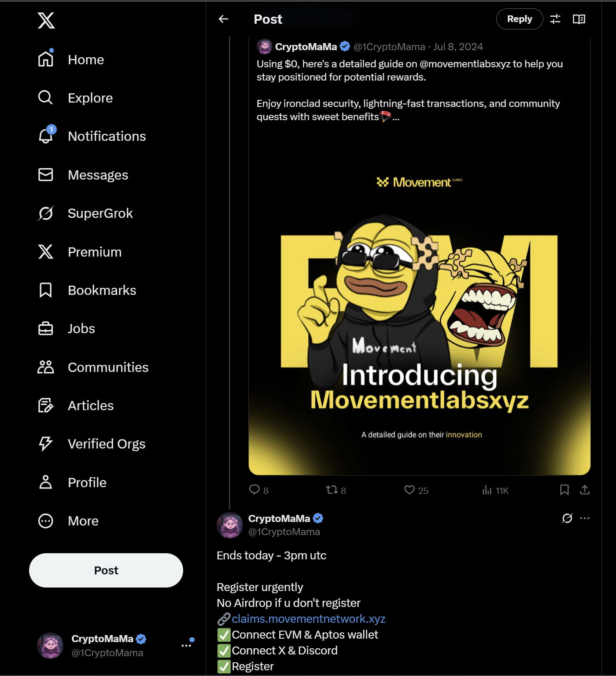This screenshot has height=676, width=616.
Task: Share the quoted post via share icon
Action: 585,490
